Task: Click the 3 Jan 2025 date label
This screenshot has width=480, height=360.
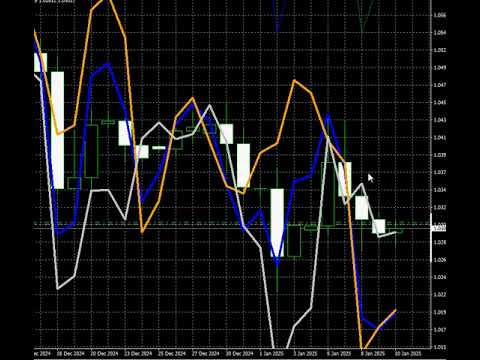Action: [x=305, y=353]
